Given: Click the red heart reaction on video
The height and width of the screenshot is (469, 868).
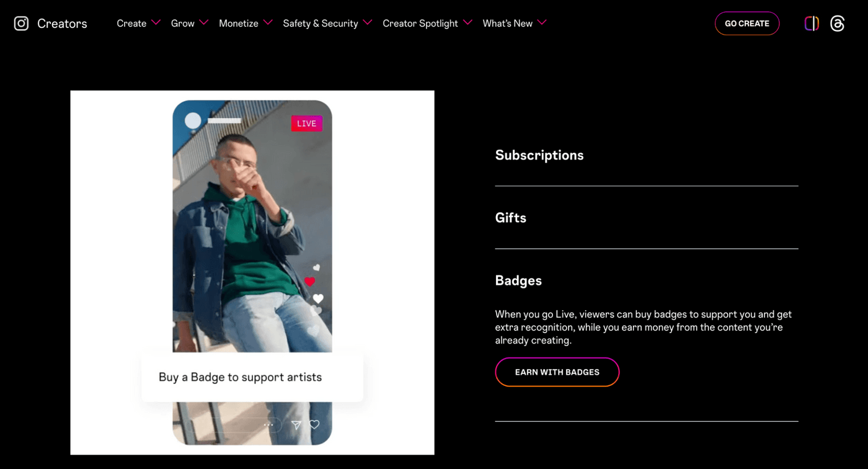Looking at the screenshot, I should 310,282.
